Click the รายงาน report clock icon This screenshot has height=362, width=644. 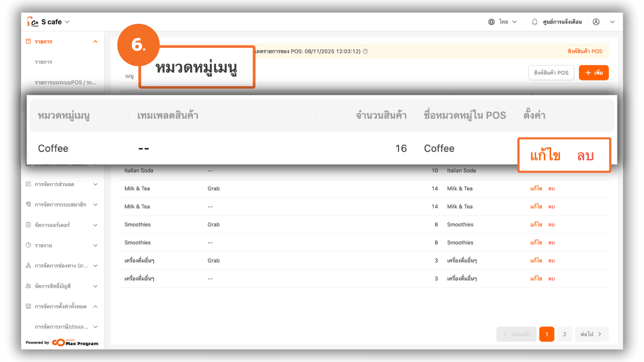[29, 245]
